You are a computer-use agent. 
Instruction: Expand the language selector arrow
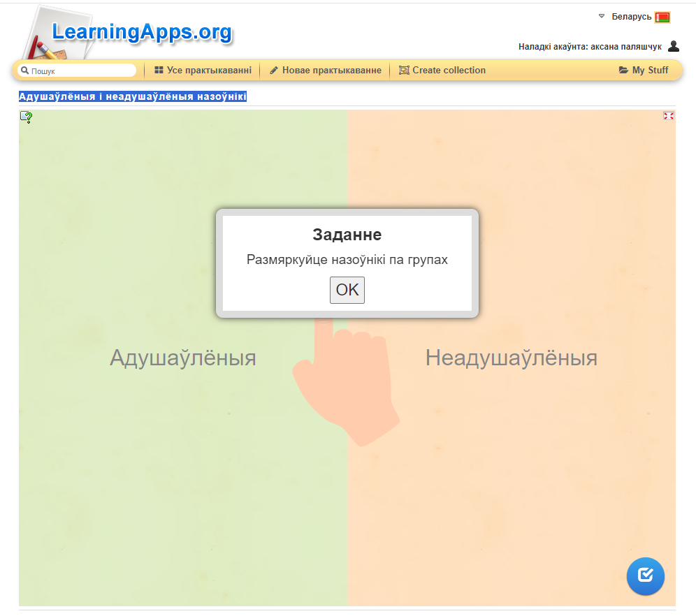point(602,16)
